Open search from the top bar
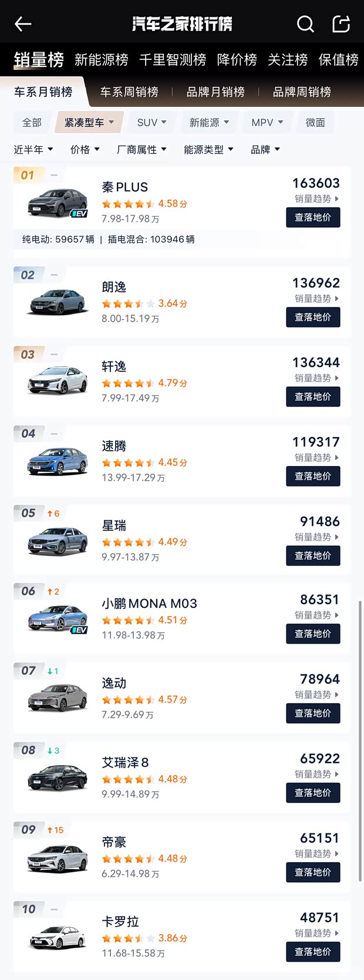Screen dimensions: 364x980 pyautogui.click(x=305, y=24)
